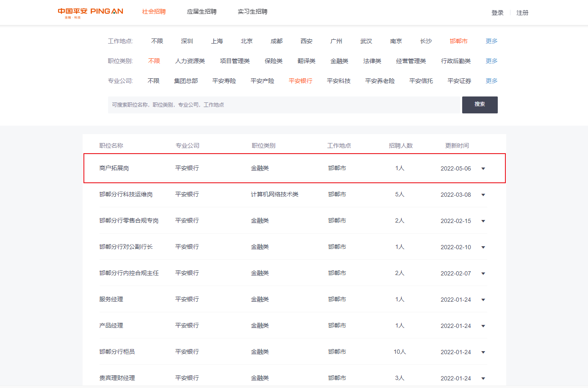The width and height of the screenshot is (588, 388).
Task: Filter category by 经营管理类
Action: [x=411, y=61]
